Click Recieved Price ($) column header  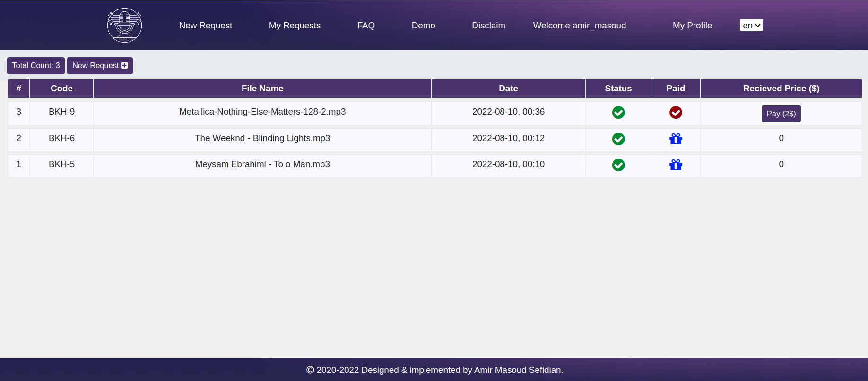coord(781,89)
